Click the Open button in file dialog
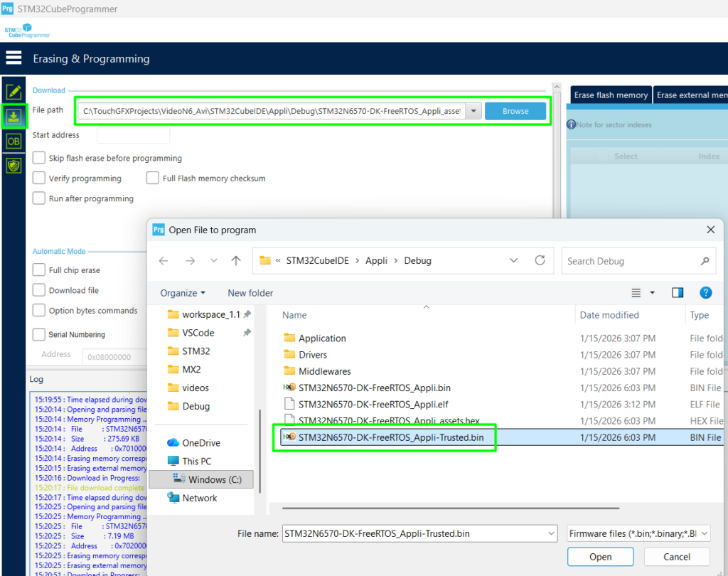The width and height of the screenshot is (728, 576). (600, 557)
